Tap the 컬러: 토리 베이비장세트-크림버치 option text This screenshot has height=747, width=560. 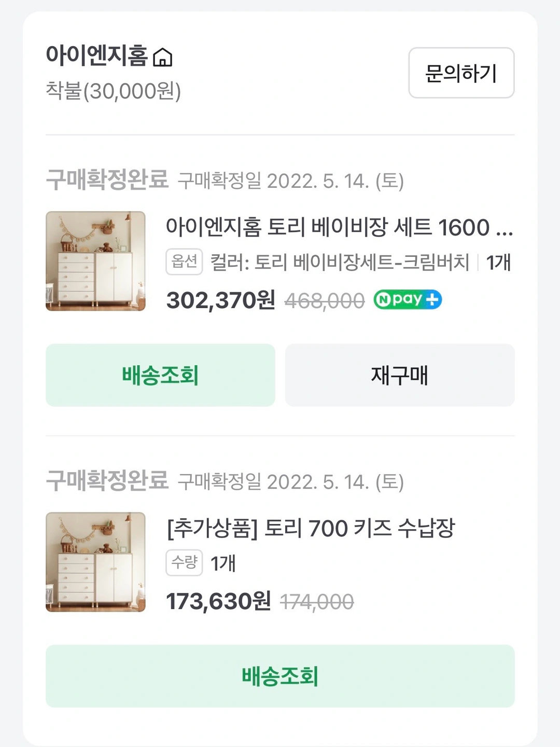coord(339,262)
